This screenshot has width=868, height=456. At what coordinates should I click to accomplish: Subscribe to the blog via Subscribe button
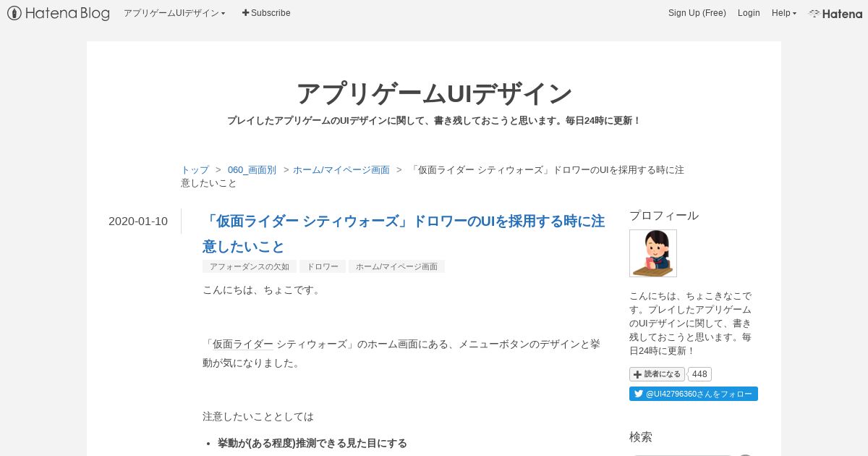coord(266,13)
